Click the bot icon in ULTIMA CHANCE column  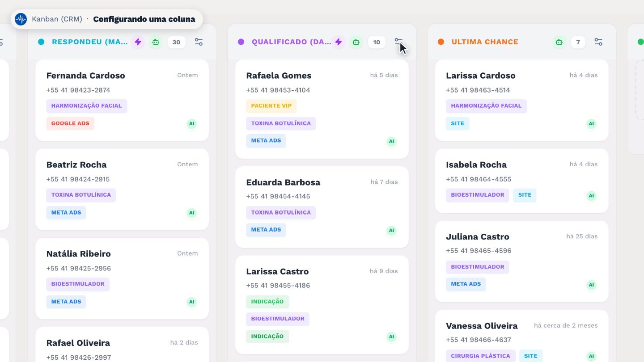pyautogui.click(x=559, y=42)
